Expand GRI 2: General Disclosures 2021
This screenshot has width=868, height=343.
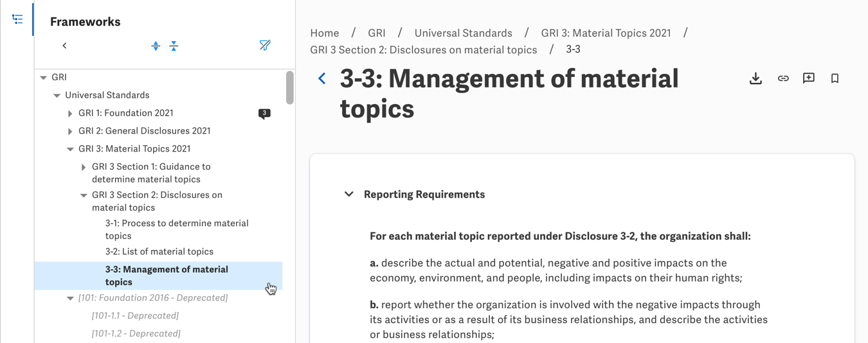click(x=70, y=132)
